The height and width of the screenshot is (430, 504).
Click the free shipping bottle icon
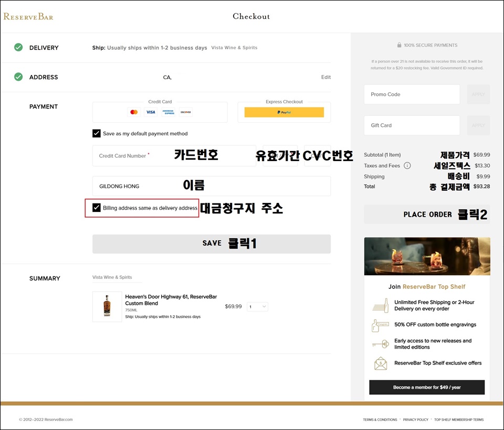(x=380, y=305)
